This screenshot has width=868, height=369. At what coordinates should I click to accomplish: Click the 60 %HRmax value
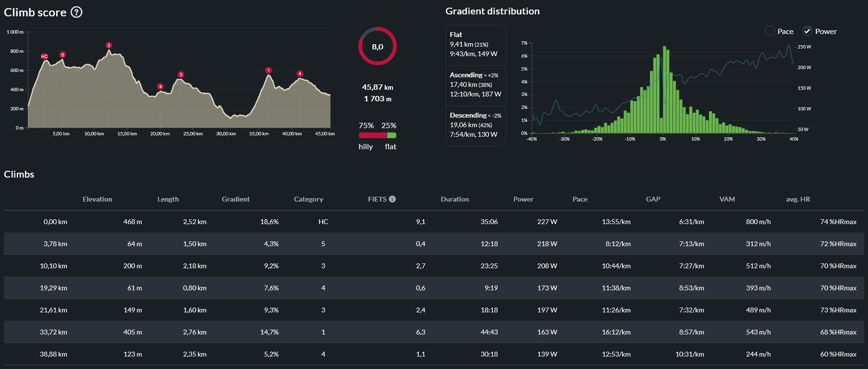coord(839,354)
